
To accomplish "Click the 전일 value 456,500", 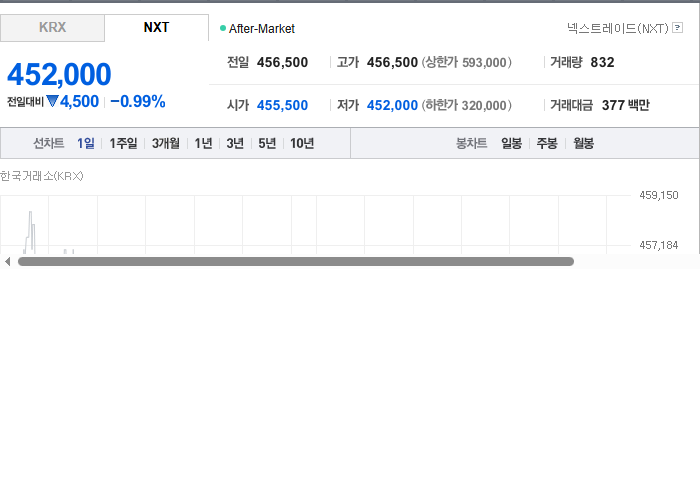I will click(282, 62).
